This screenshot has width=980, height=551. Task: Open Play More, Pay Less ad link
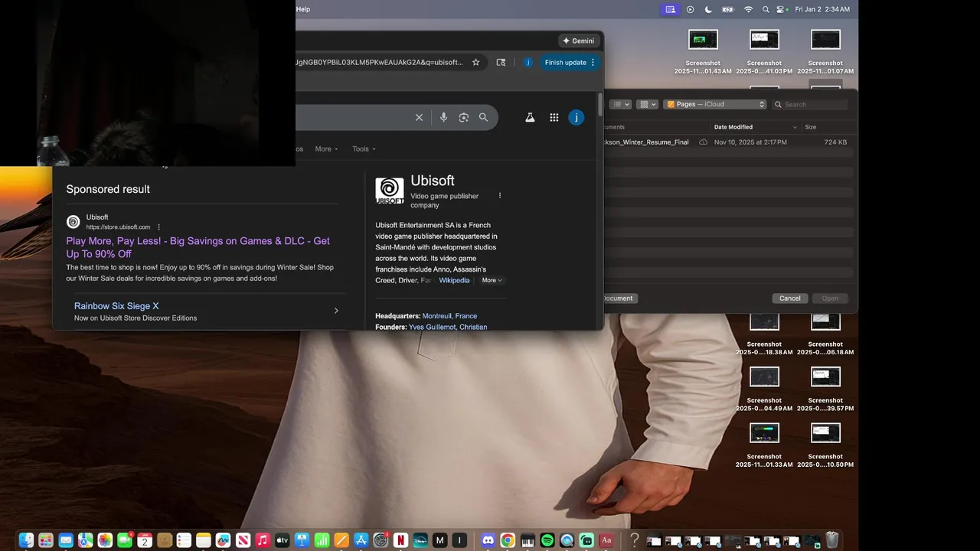tap(198, 247)
